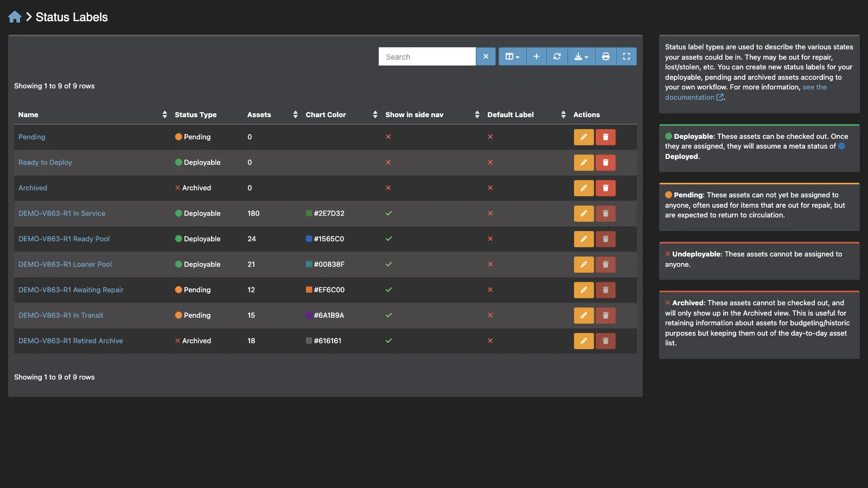Edit DEMO-V863-R1 Retired Archive label
868x488 pixels.
[x=584, y=341]
